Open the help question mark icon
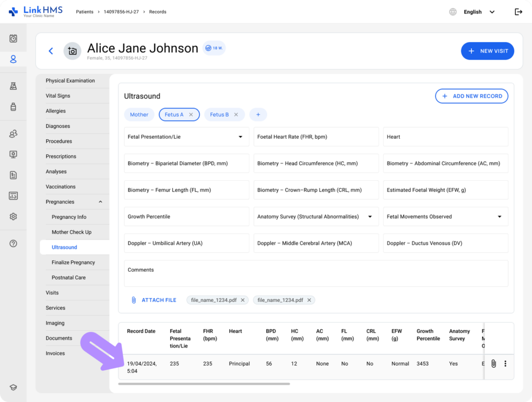Viewport: 532px width, 402px height. click(14, 244)
